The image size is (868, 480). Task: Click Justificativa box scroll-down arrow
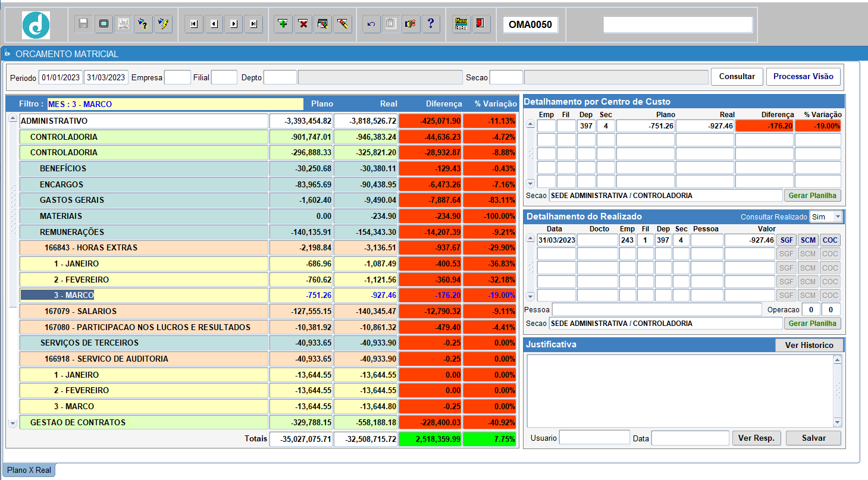838,422
